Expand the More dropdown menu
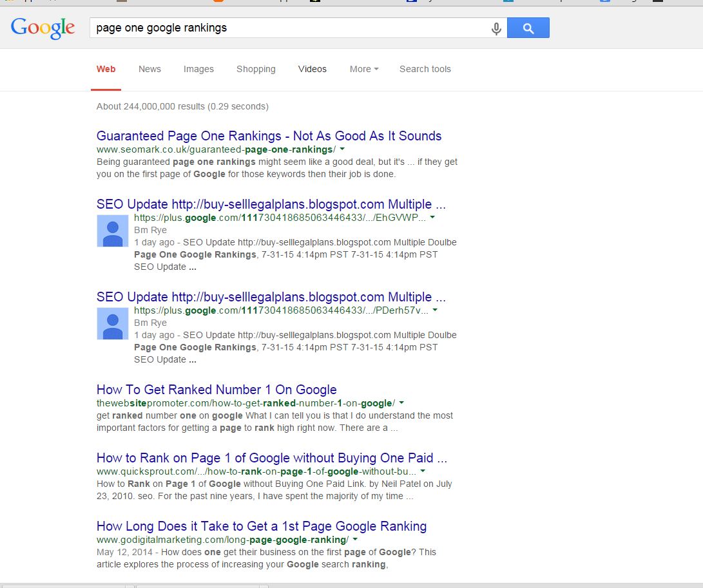This screenshot has height=588, width=703. 364,69
